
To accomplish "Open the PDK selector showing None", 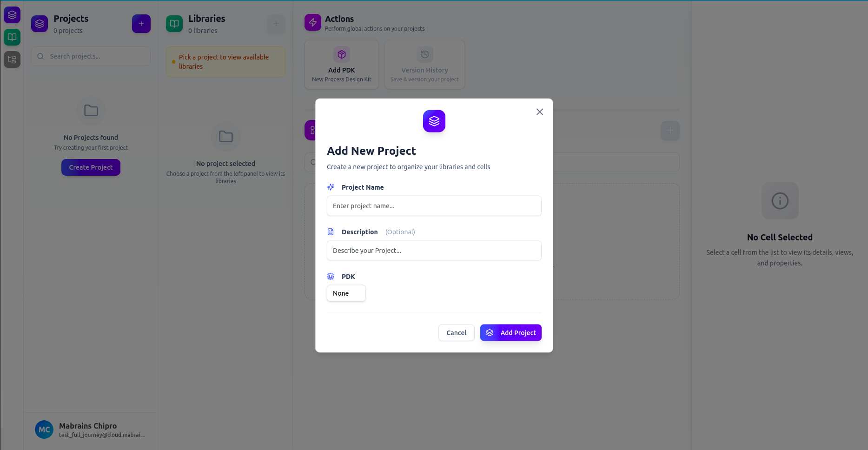I will click(x=346, y=293).
